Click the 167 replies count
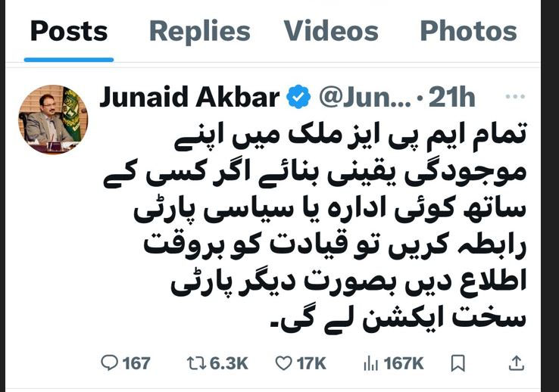559x392 pixels. pos(136,363)
